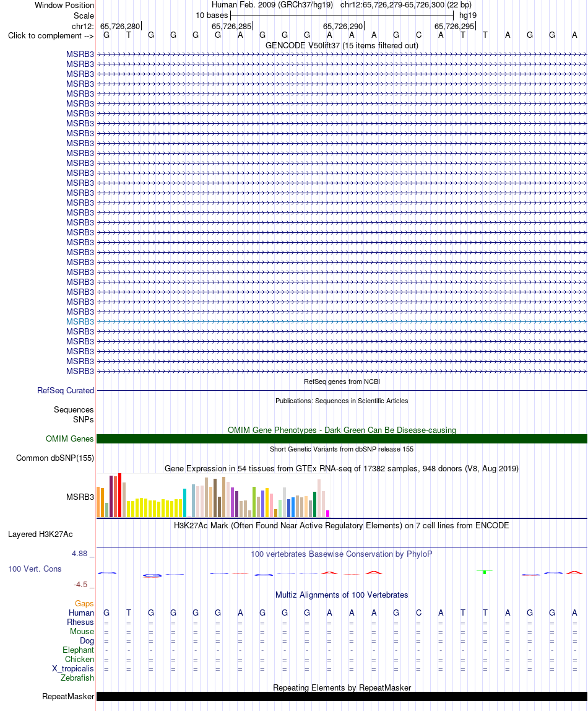Viewport: 588px width, 711px height.
Task: Click base C in the complement sequence row
Action: coord(418,35)
